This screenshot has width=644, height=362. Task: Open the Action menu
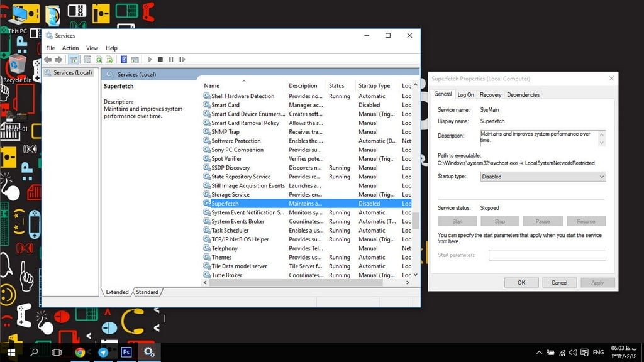coord(70,48)
